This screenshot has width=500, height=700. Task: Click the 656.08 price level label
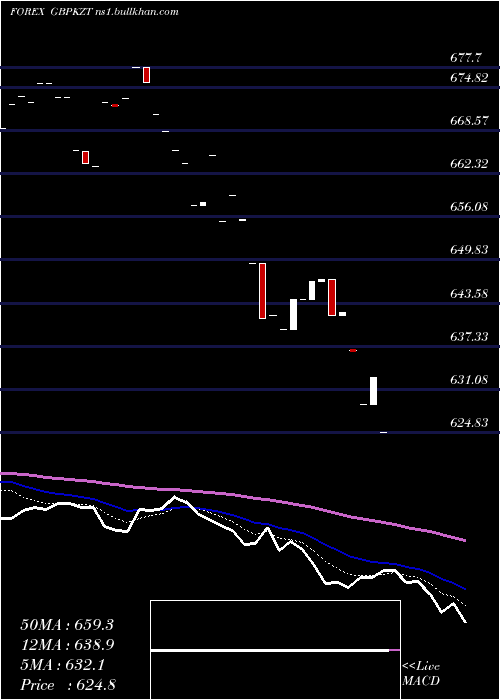coord(469,207)
